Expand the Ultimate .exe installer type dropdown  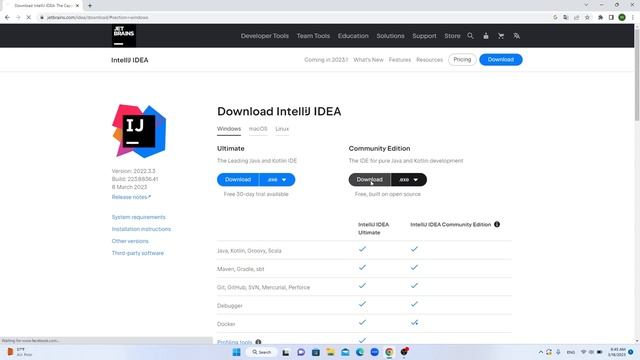click(x=277, y=180)
